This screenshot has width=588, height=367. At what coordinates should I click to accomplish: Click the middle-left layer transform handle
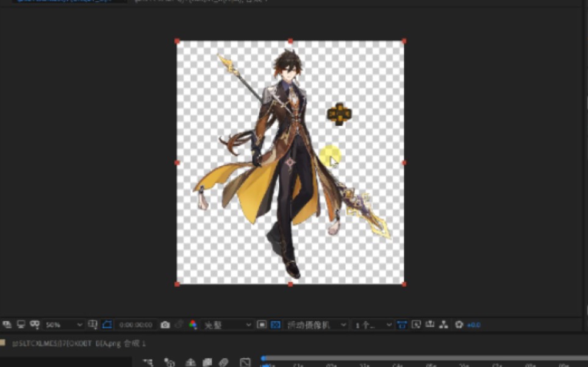(177, 163)
